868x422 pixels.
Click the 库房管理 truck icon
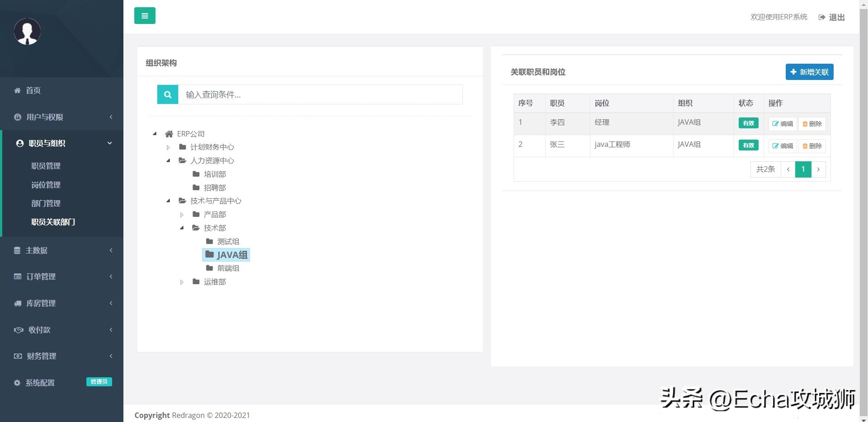17,303
